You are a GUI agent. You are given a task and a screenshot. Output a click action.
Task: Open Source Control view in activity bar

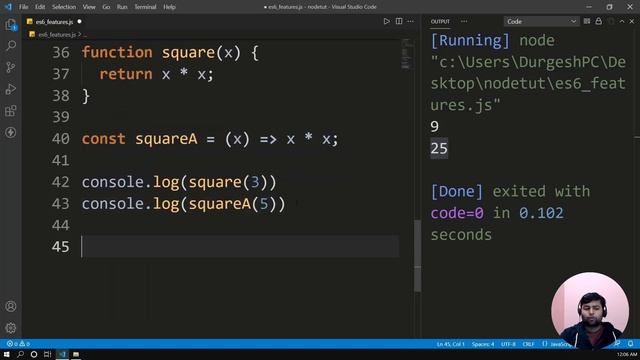11,67
